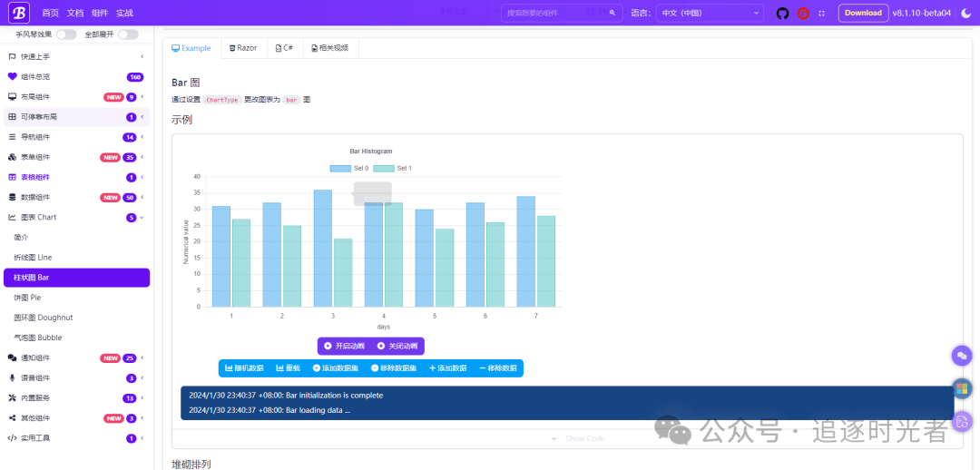980x470 pixels.
Task: Click the BootstrapBlazor logo
Action: pyautogui.click(x=19, y=13)
